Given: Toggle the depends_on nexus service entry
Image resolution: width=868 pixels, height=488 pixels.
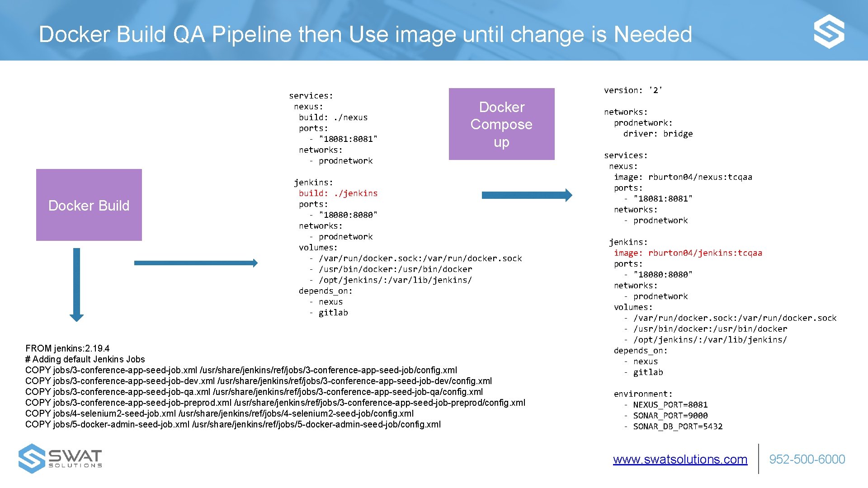Looking at the screenshot, I should 320,305.
